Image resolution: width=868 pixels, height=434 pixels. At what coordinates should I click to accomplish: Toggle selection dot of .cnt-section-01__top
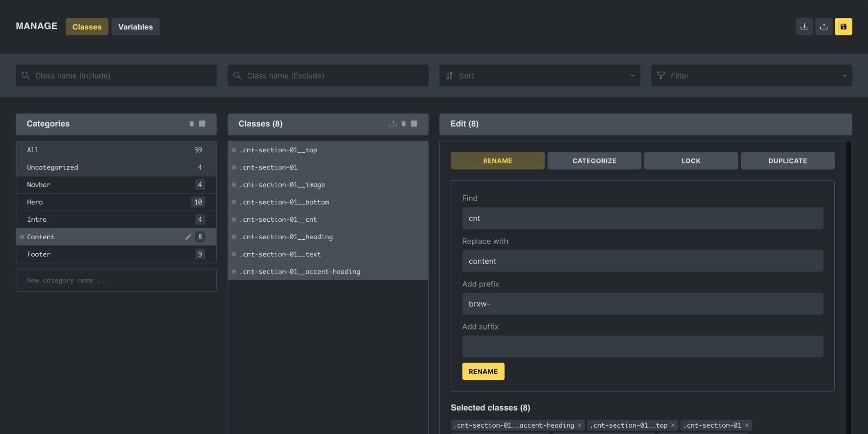tap(233, 150)
